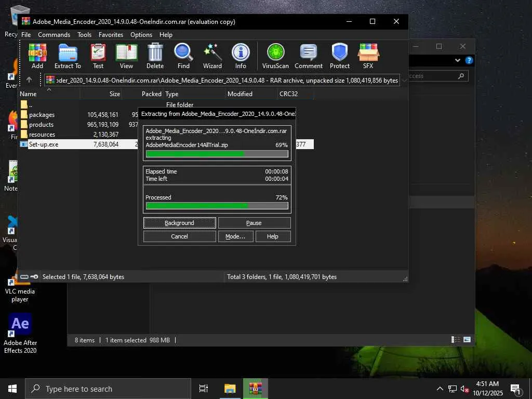Sort by the Type column header
Image resolution: width=532 pixels, height=399 pixels.
click(x=194, y=94)
